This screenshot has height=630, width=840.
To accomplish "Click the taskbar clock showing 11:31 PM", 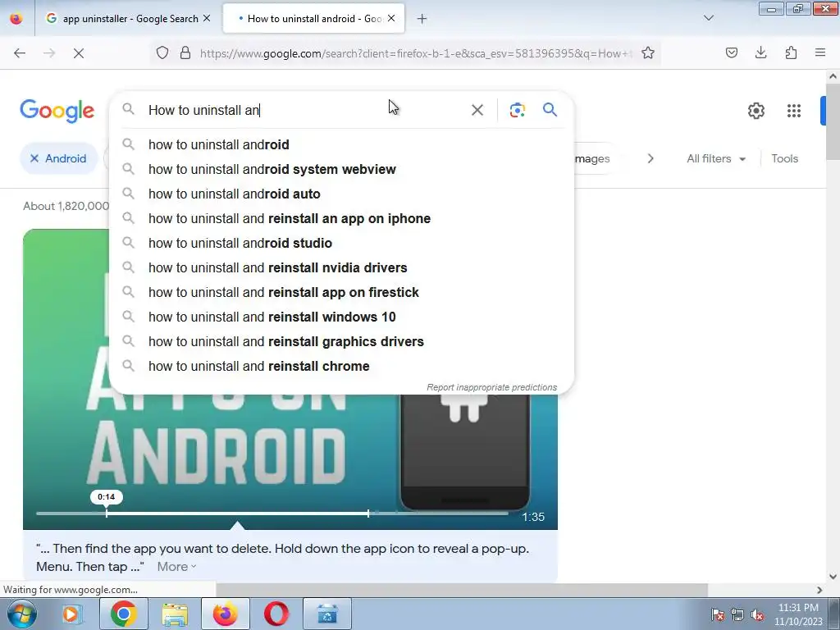I will click(798, 614).
